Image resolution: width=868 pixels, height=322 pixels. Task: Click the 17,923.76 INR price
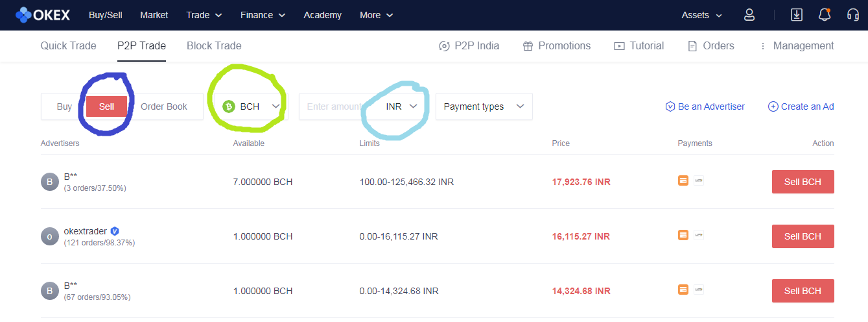(x=581, y=182)
